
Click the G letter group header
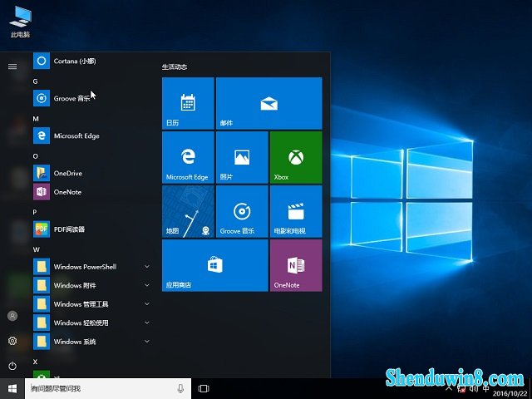click(35, 81)
